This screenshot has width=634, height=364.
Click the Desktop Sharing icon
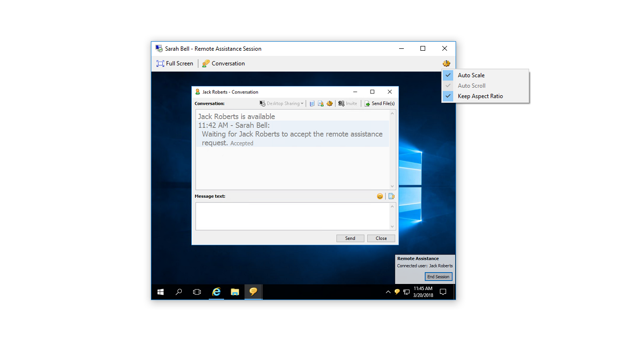tap(262, 103)
